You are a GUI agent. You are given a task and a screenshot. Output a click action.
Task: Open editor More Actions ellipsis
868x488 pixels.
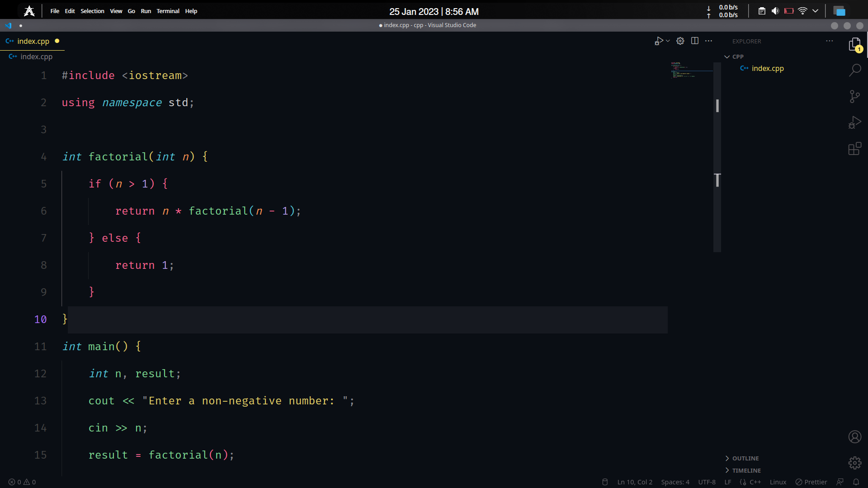pos(708,41)
